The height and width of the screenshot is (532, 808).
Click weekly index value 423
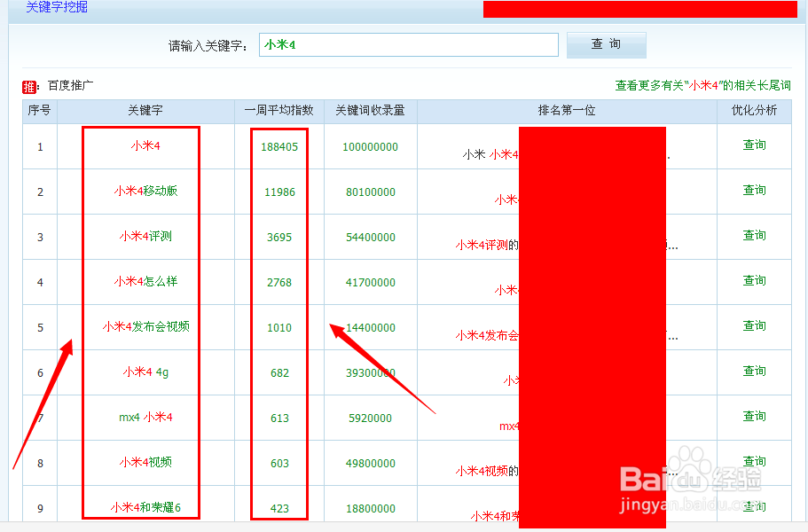click(x=279, y=509)
